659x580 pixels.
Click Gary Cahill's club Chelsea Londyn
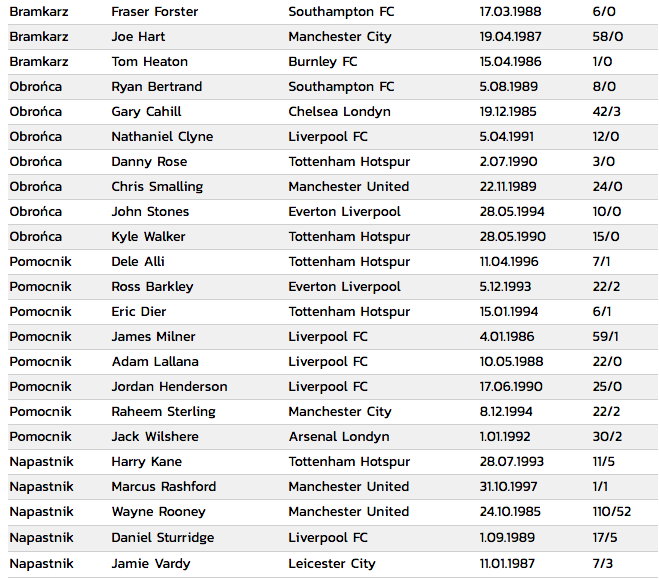tap(339, 111)
